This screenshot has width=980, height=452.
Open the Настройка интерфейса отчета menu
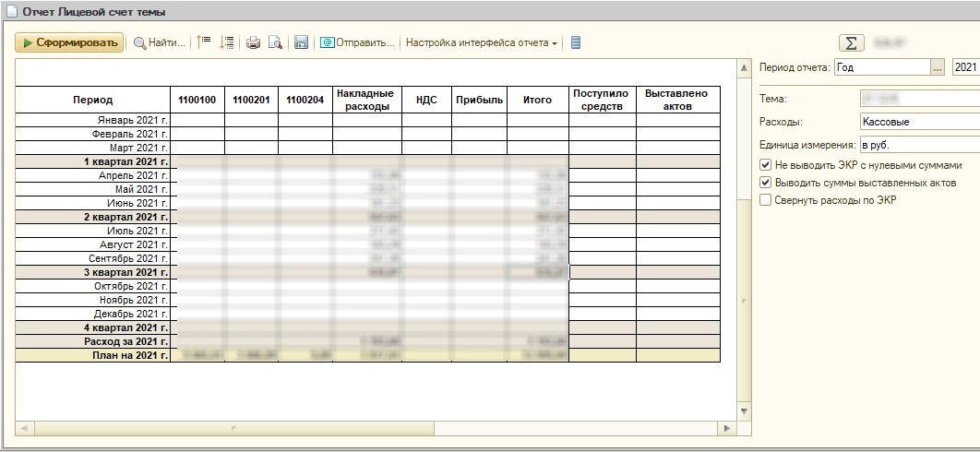tap(482, 42)
